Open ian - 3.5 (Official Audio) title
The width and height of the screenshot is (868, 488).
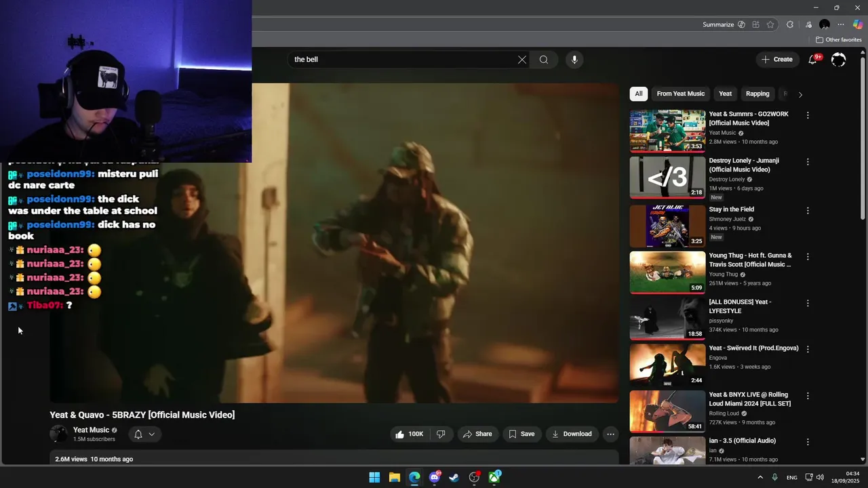[742, 441]
